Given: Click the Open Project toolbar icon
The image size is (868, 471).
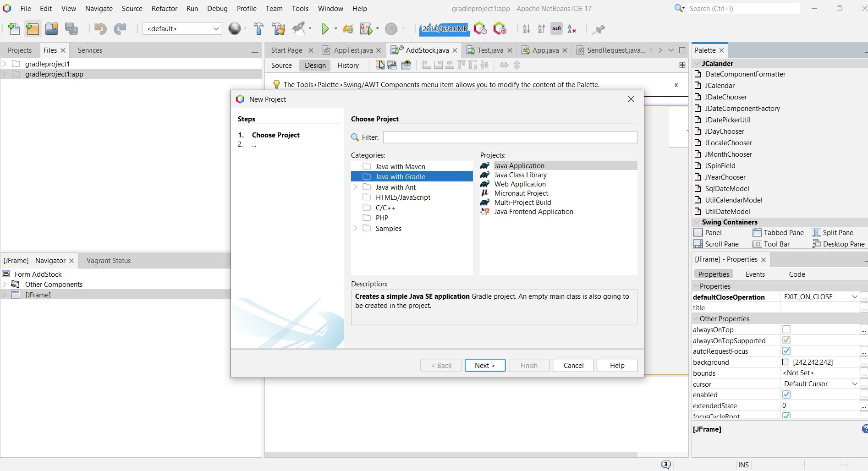Looking at the screenshot, I should [52, 29].
